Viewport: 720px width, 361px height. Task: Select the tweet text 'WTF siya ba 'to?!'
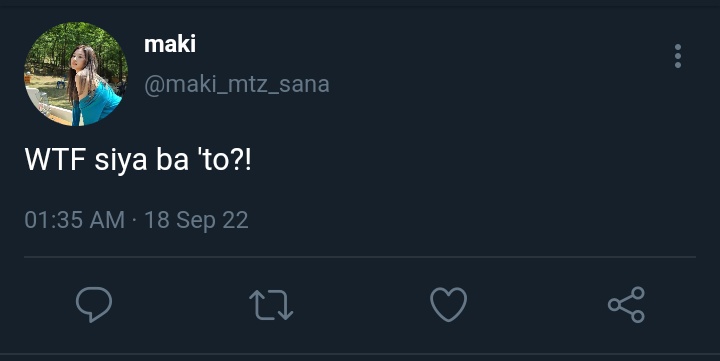point(138,160)
